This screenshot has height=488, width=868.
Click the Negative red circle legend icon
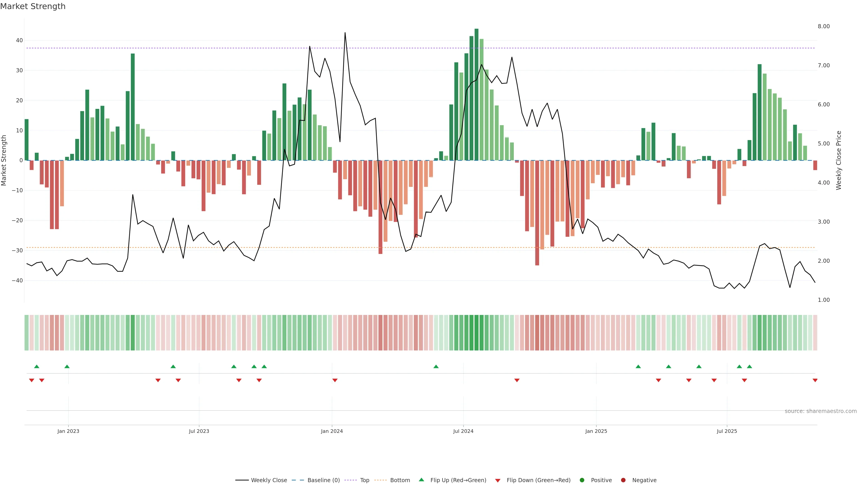623,480
